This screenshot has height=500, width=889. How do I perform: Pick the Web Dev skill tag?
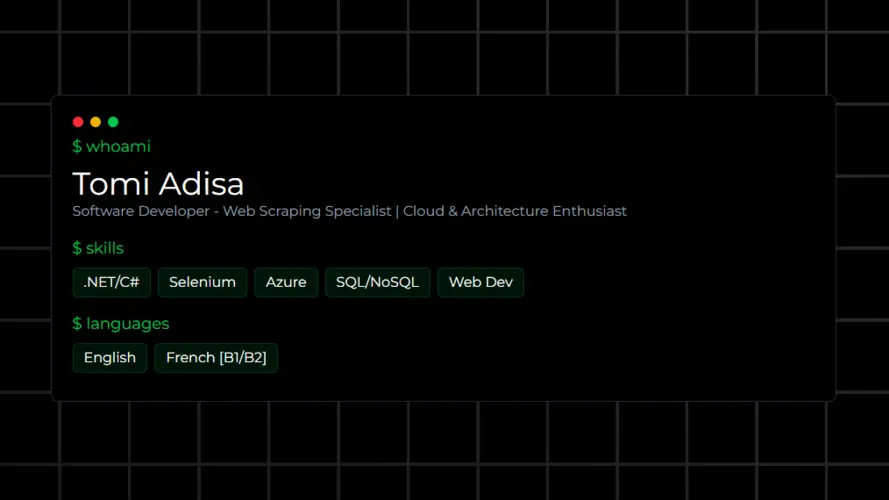[480, 282]
